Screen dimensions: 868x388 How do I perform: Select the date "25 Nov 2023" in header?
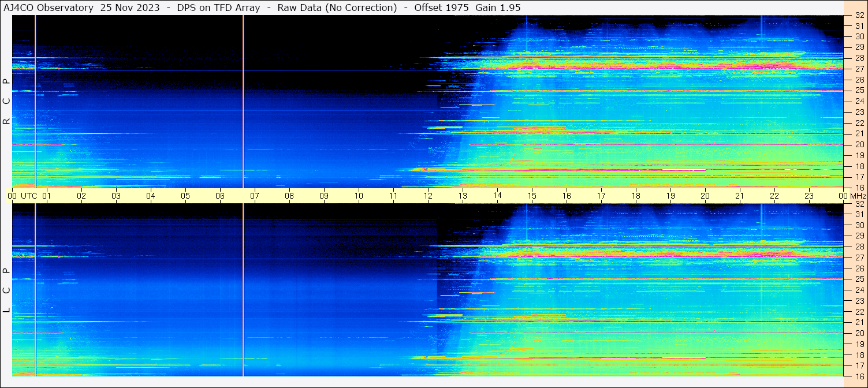pos(130,8)
